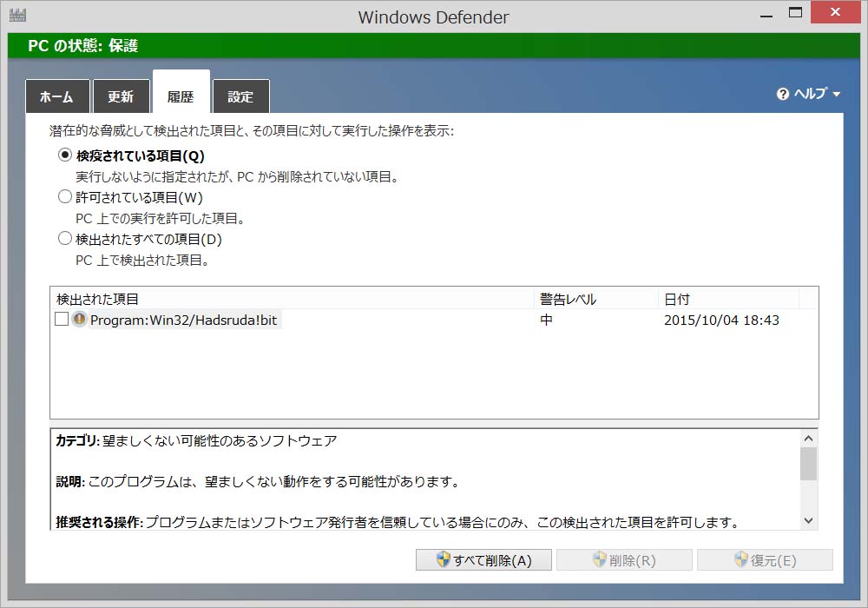This screenshot has height=608, width=868.
Task: Click the alert level 中 cell
Action: [546, 320]
